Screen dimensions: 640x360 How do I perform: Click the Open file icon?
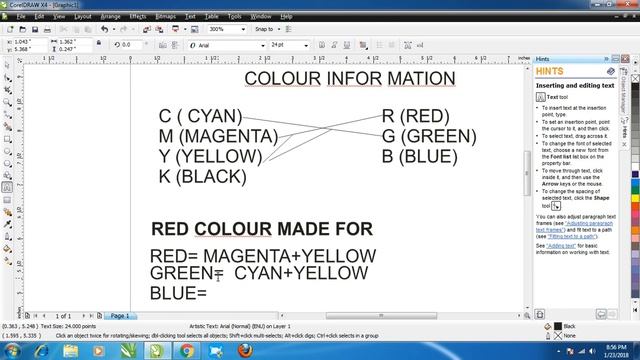tap(22, 29)
